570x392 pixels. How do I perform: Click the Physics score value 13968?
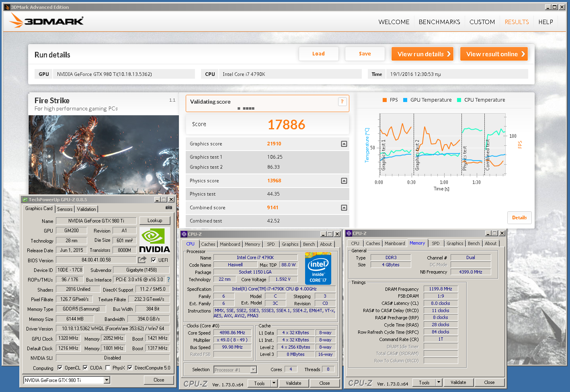tap(274, 181)
